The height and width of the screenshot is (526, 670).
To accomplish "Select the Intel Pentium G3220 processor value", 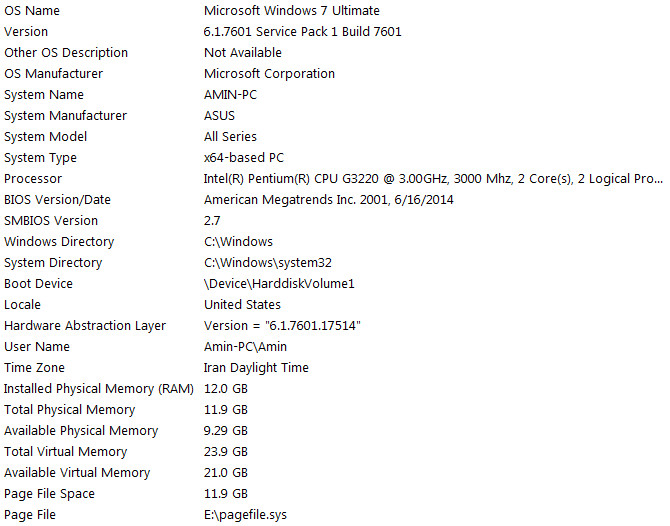I will click(x=433, y=179).
